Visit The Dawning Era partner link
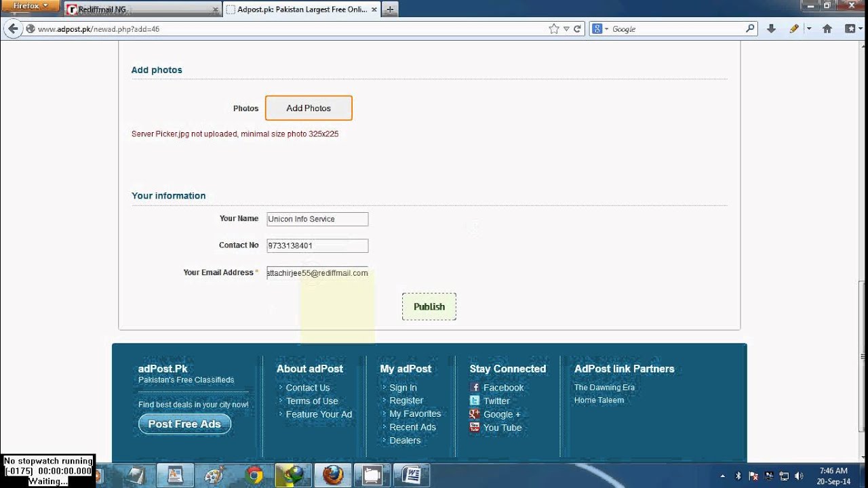Screen dimensions: 868x488 [x=604, y=388]
